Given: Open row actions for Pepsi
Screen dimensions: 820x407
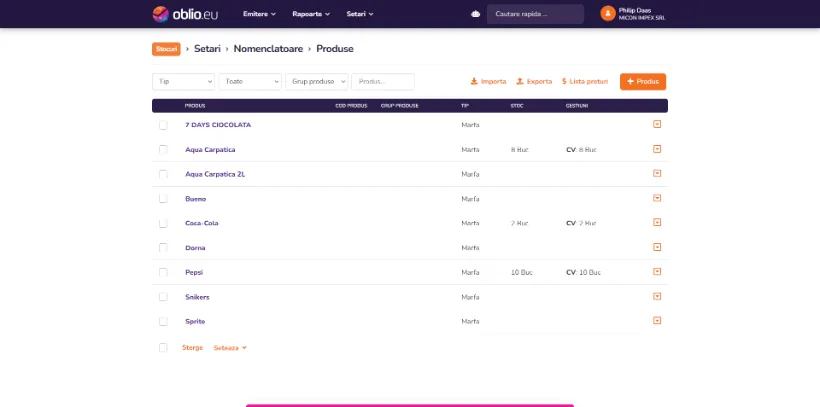Looking at the screenshot, I should [x=657, y=272].
